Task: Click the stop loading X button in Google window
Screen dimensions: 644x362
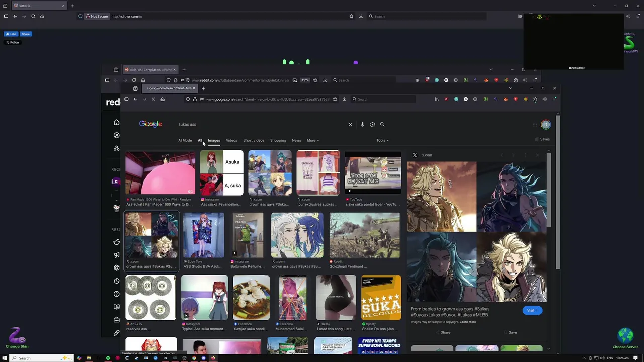Action: click(153, 99)
